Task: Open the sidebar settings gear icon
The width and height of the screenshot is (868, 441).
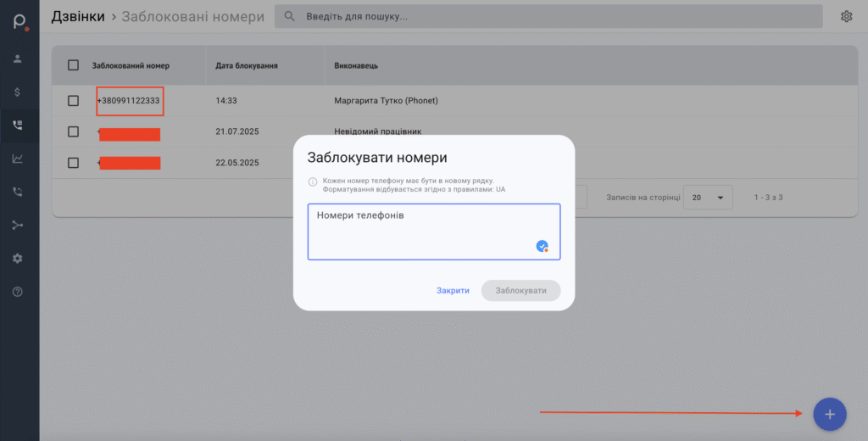Action: 18,258
